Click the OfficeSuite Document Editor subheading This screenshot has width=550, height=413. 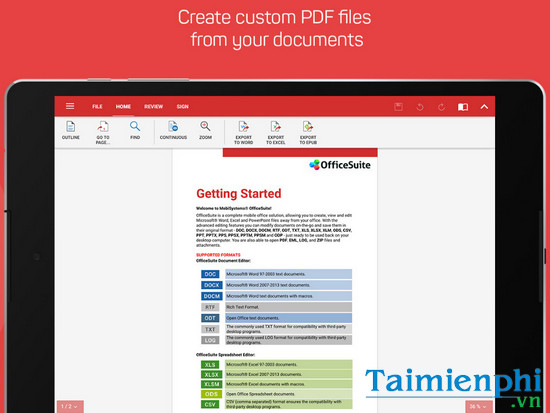tap(223, 260)
